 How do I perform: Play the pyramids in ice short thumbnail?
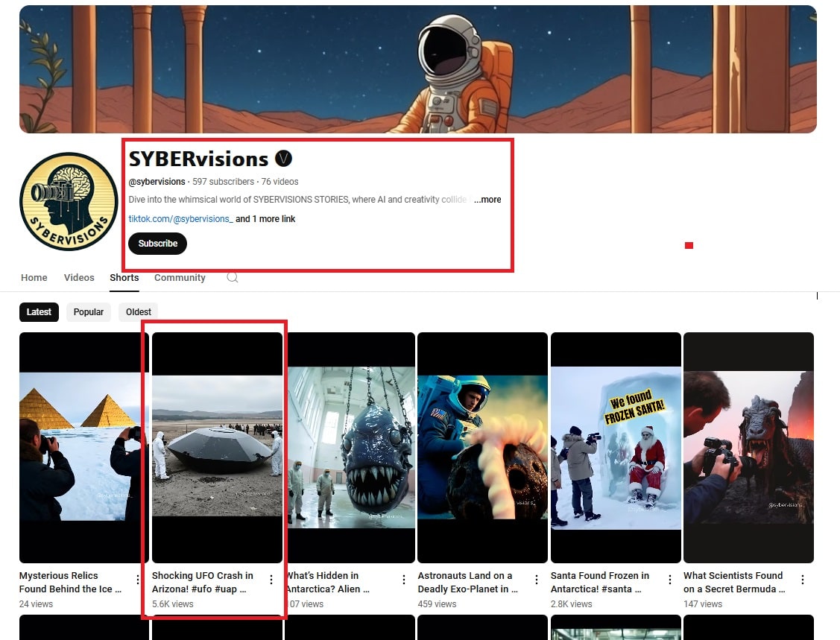[x=84, y=448]
